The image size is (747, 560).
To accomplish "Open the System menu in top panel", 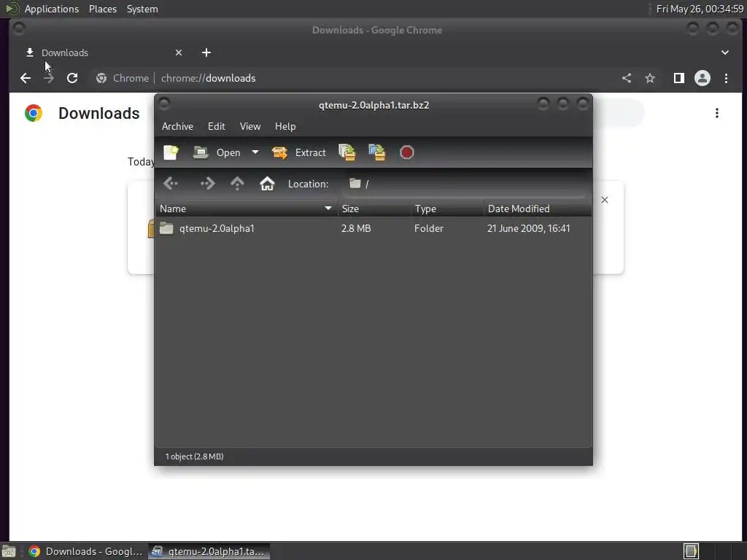I will point(142,9).
